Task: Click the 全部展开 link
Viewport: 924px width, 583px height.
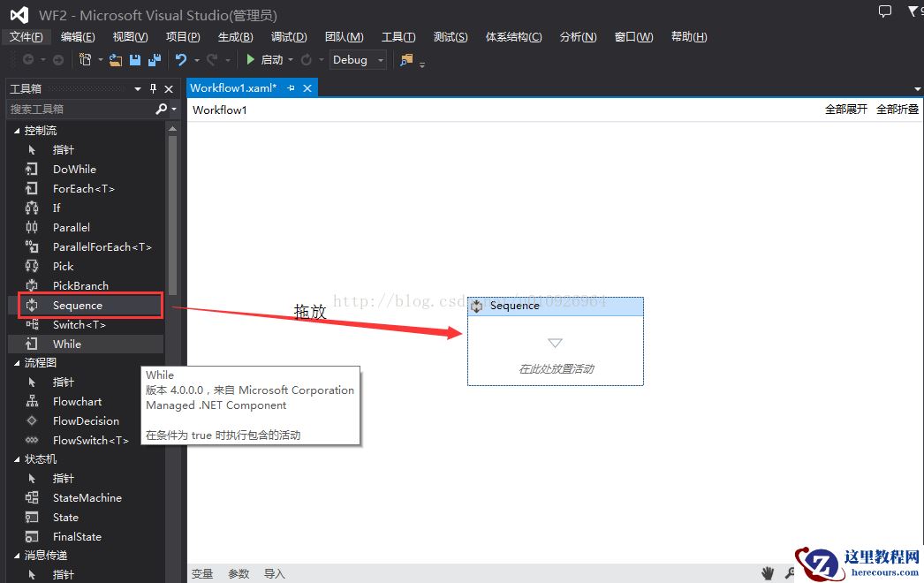Action: click(845, 110)
